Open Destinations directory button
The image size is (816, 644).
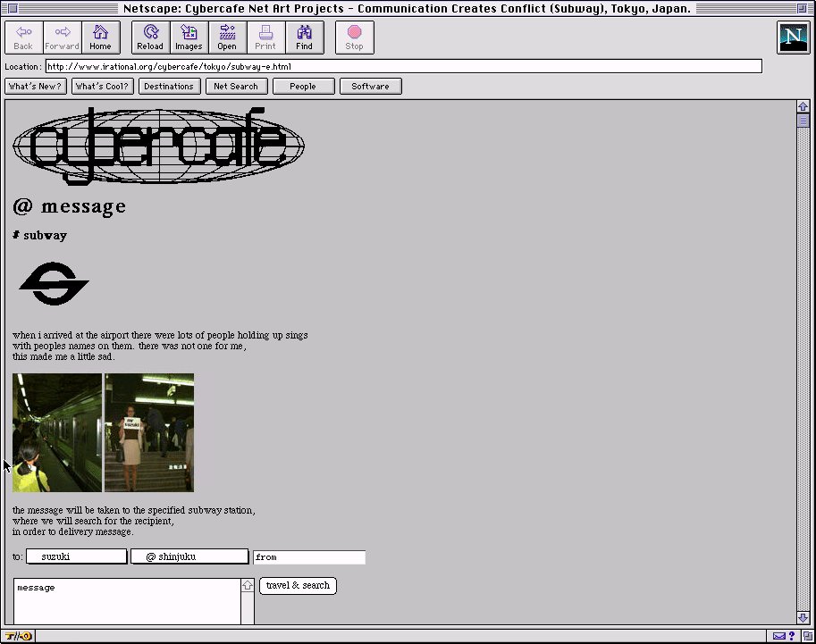[x=170, y=87]
